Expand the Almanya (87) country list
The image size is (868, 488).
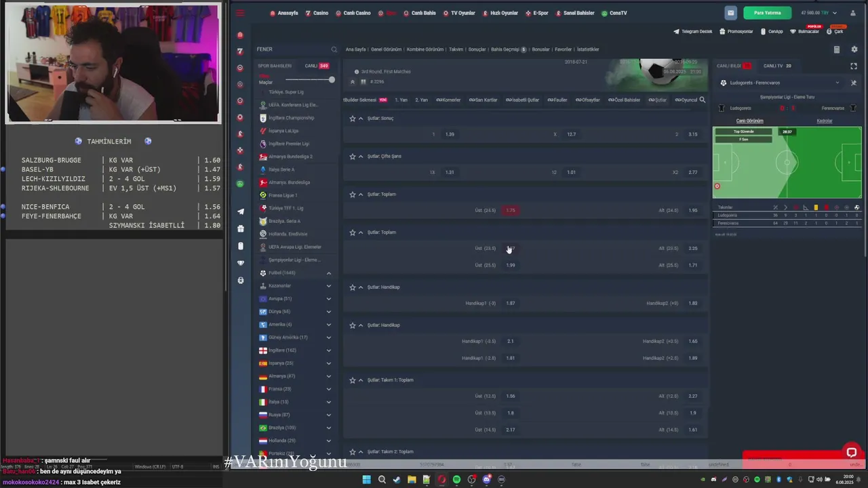[x=329, y=376]
